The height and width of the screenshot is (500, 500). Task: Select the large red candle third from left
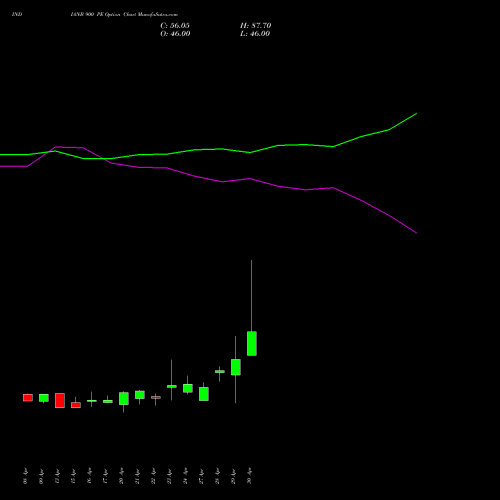(60, 400)
